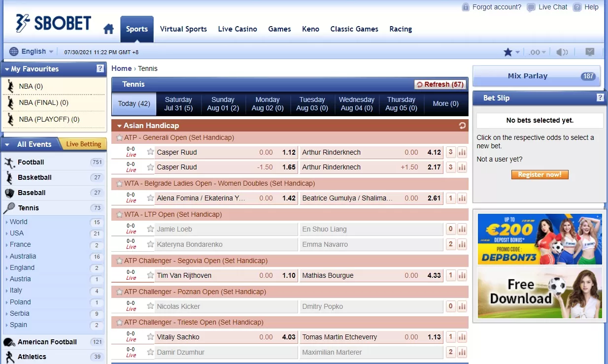Collapse the All Events panel

[x=7, y=144]
